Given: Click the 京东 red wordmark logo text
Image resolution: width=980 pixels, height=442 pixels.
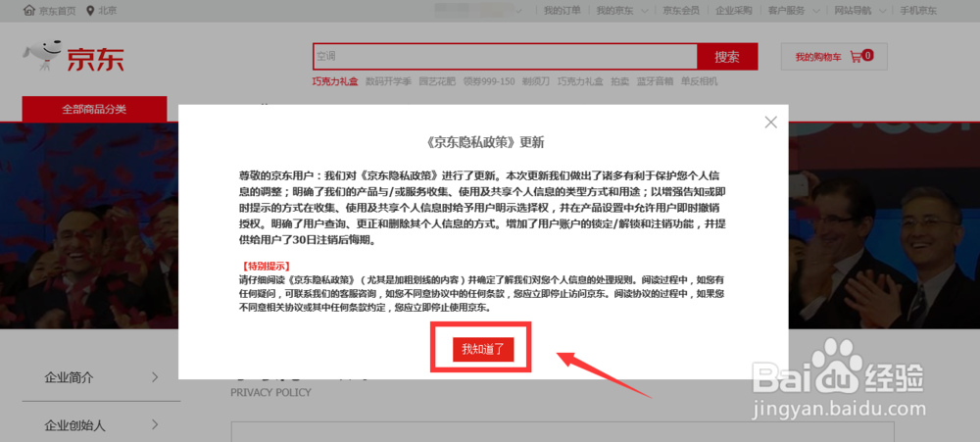Looking at the screenshot, I should pyautogui.click(x=96, y=60).
